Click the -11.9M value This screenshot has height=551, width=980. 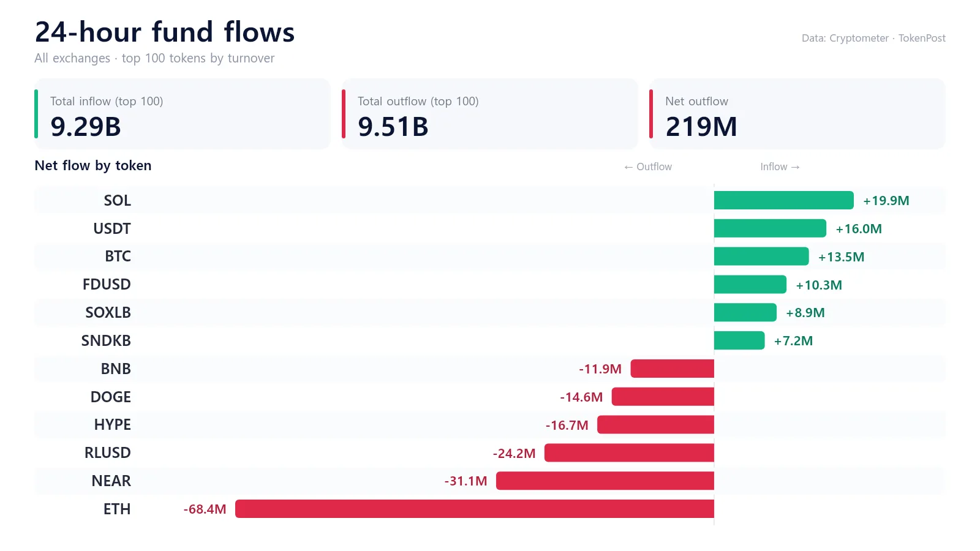600,369
